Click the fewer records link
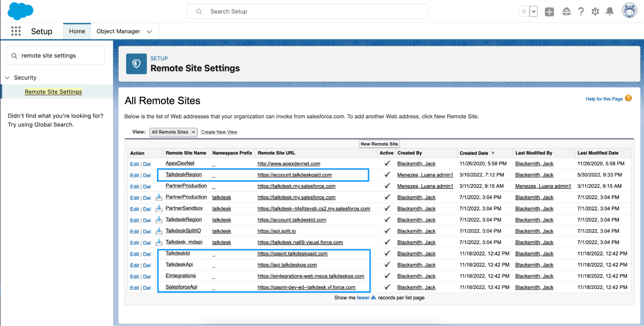This screenshot has height=326, width=644. pyautogui.click(x=363, y=298)
